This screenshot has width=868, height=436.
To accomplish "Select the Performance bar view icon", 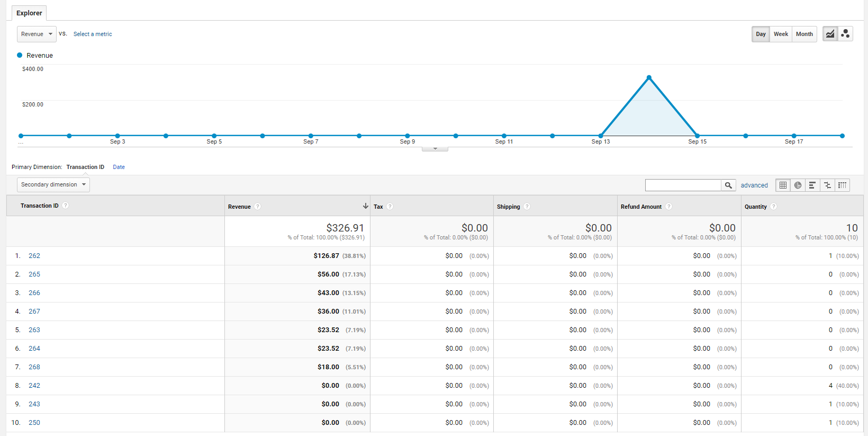I will 812,185.
